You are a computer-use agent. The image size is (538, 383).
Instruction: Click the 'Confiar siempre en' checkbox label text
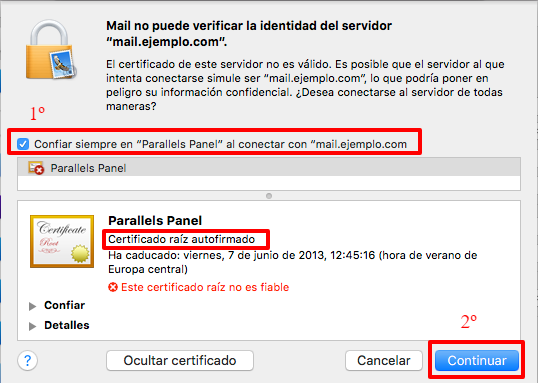tap(221, 144)
